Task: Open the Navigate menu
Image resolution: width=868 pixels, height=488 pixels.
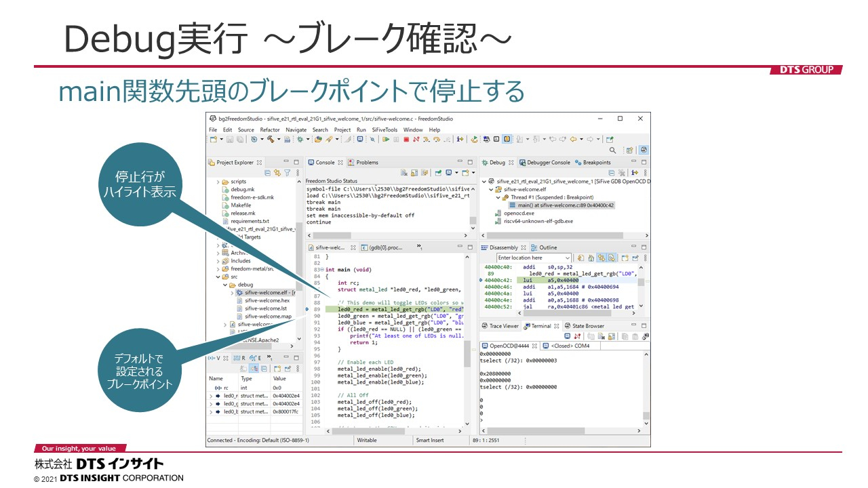Action: (x=296, y=129)
